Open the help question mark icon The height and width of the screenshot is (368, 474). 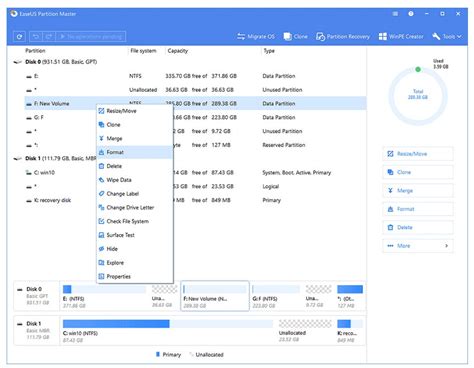411,14
